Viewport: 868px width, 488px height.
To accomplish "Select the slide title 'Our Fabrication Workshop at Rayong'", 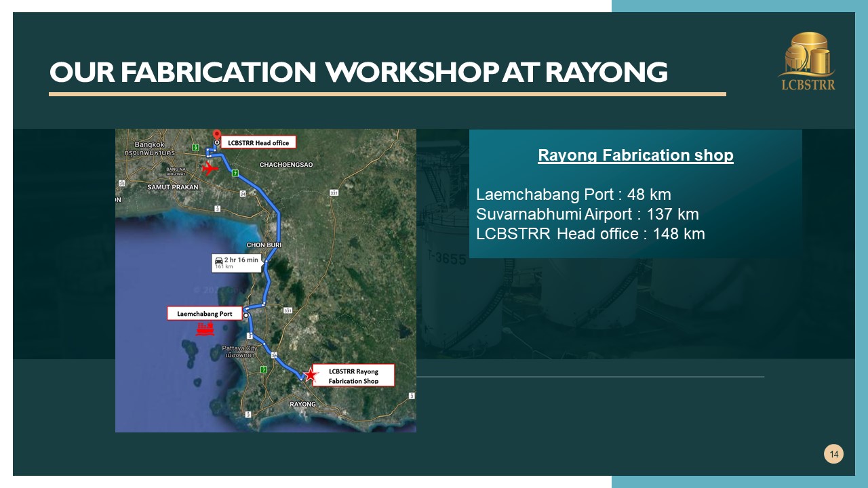I will 359,73.
